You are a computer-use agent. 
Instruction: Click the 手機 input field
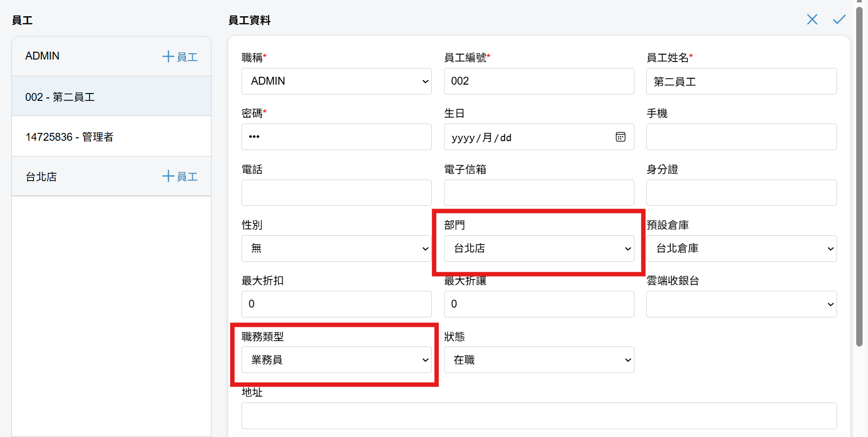[741, 137]
